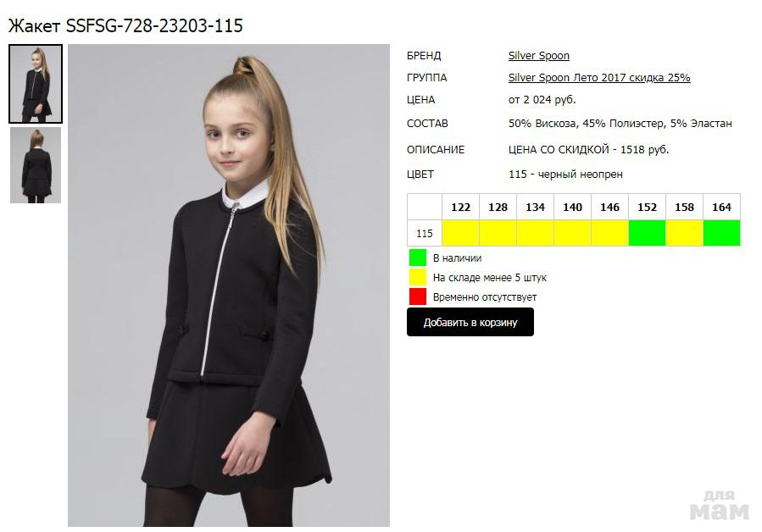Open Silver Spoon Лето 2017 скидка 25% group link
The image size is (762, 532).
pyautogui.click(x=599, y=78)
